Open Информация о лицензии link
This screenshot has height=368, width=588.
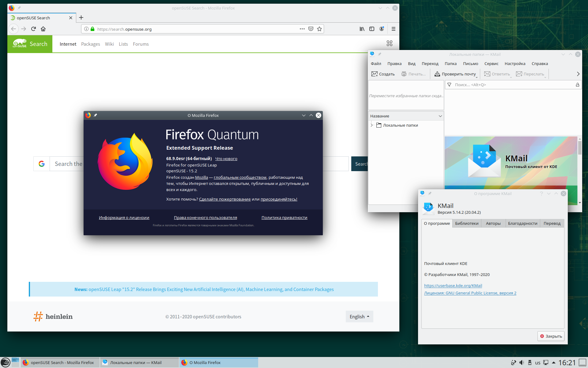click(x=124, y=217)
